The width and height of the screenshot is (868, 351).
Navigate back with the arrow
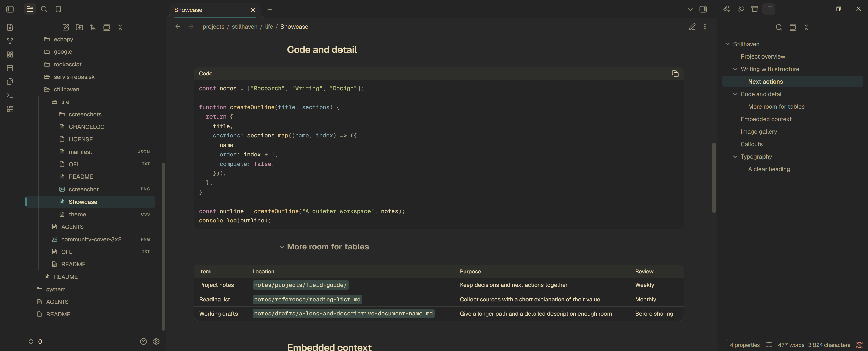(178, 26)
